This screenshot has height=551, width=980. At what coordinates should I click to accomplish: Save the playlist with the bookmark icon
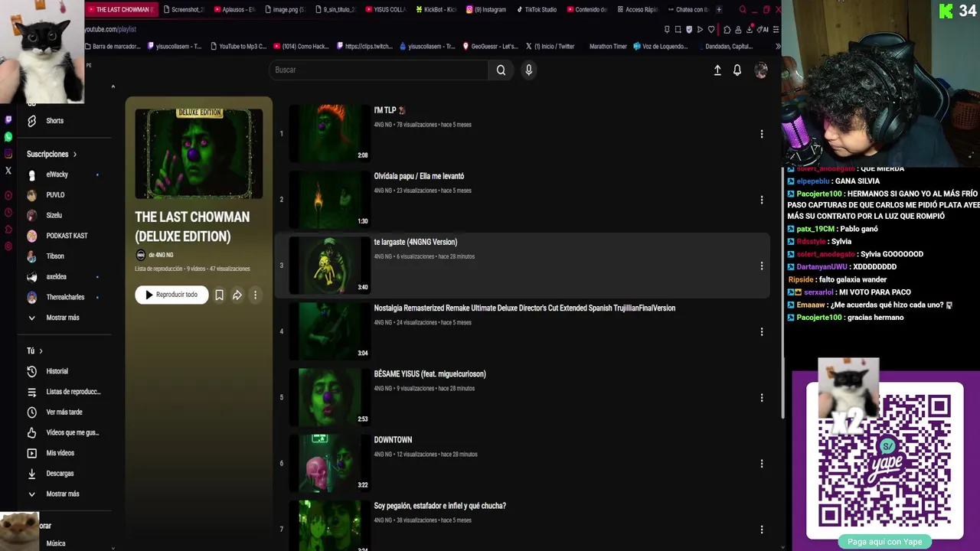219,295
